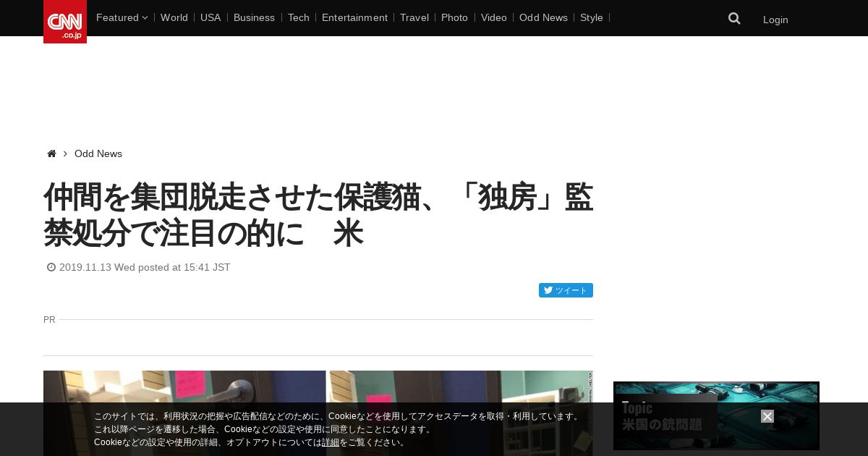The height and width of the screenshot is (456, 868).
Task: Click the Login link
Action: tap(775, 20)
